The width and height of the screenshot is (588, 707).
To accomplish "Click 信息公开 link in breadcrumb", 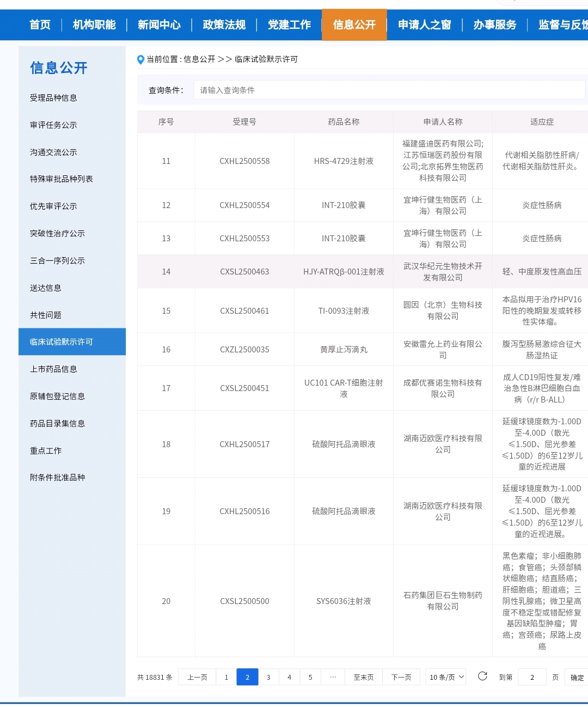I will coord(199,59).
